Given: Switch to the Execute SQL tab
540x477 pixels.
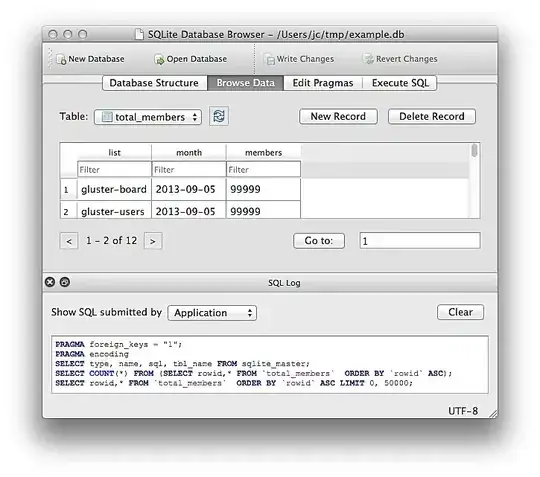Looking at the screenshot, I should point(400,83).
